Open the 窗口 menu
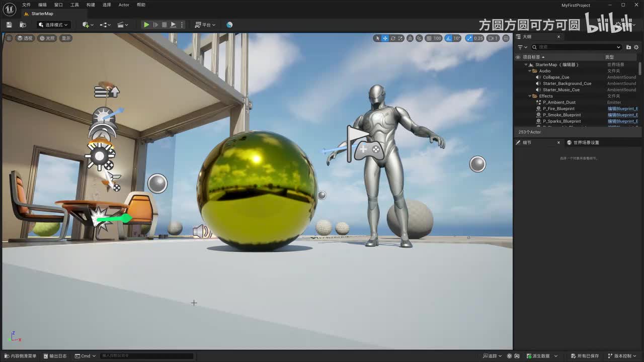Screen dimensions: 644x362 click(58, 5)
